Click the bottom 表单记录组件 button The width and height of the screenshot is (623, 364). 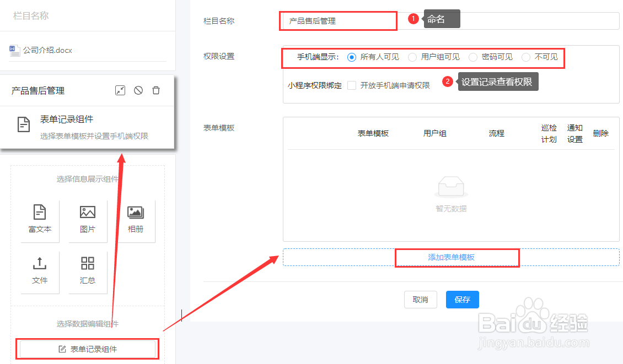87,349
